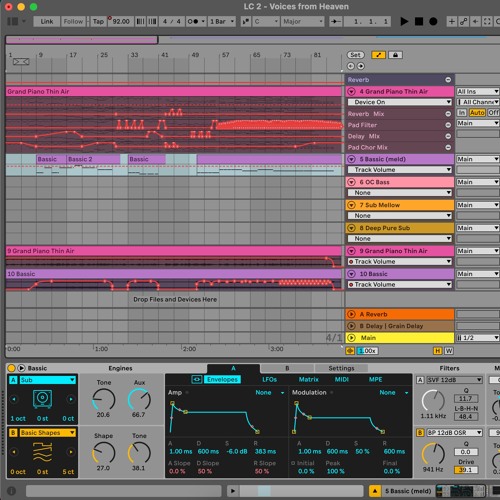This screenshot has height=500, width=500.
Task: Adjust the Aux knob at 66.7
Action: pos(139,399)
